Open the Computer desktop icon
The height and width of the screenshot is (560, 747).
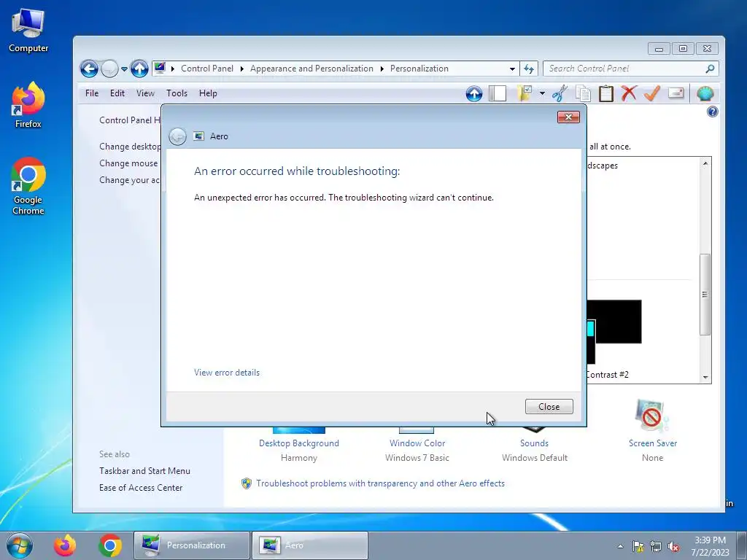click(28, 31)
